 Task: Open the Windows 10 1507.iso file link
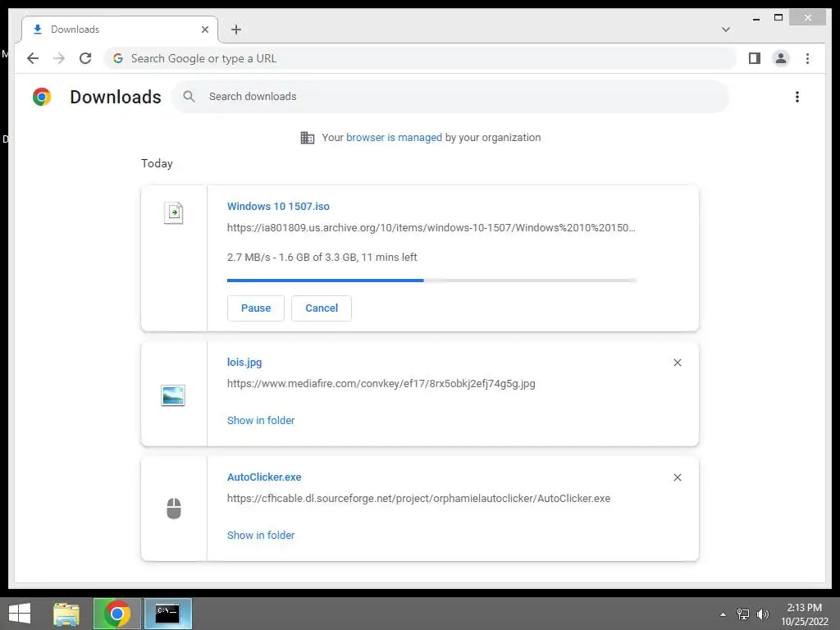click(x=278, y=206)
